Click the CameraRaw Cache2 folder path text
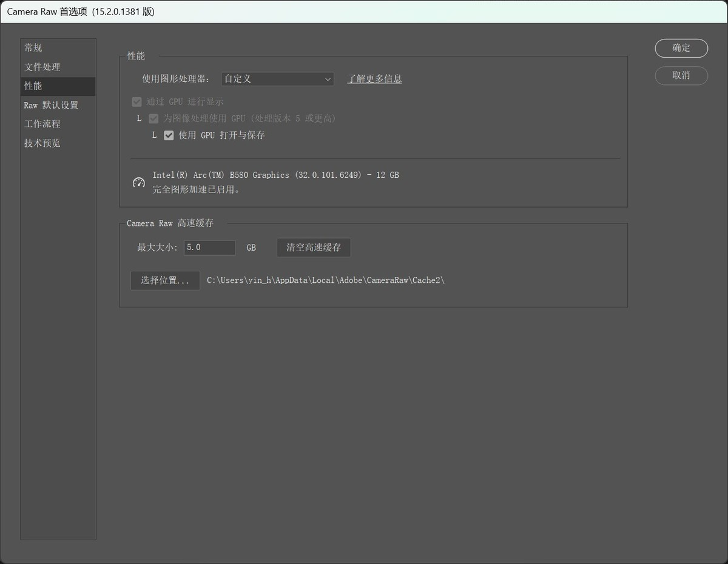This screenshot has width=728, height=564. point(325,280)
